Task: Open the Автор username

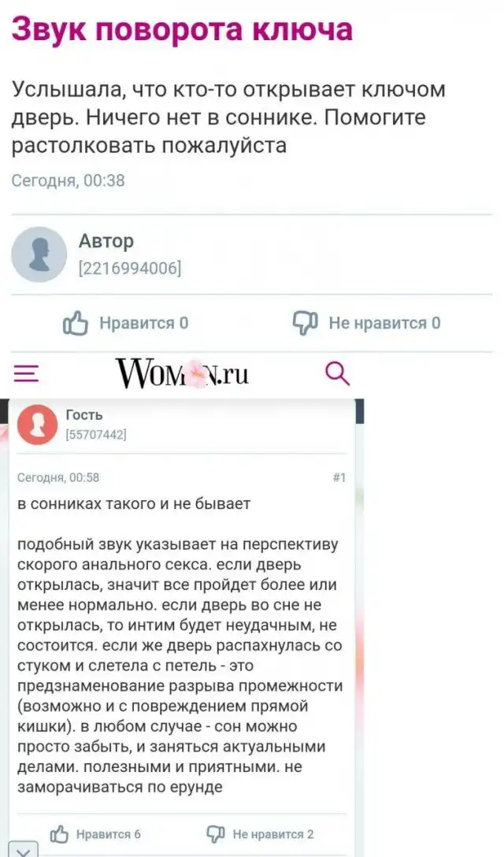Action: click(106, 241)
